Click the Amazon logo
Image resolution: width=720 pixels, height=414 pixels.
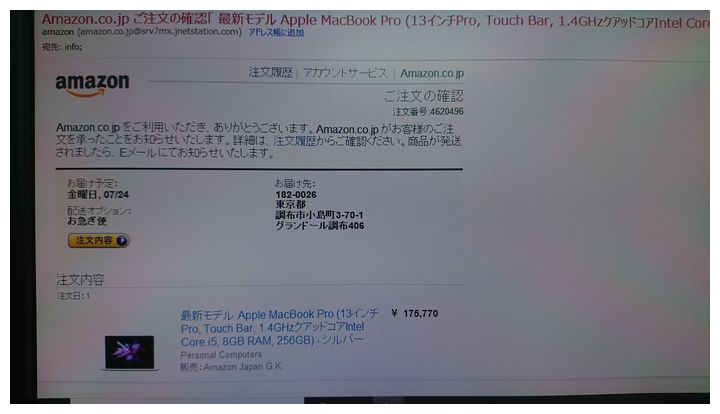[92, 85]
